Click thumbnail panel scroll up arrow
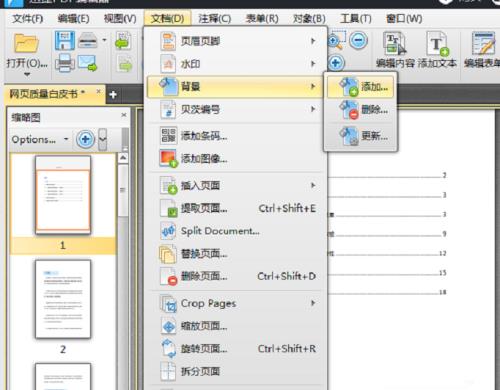Image resolution: width=500 pixels, height=390 pixels. coord(123,158)
